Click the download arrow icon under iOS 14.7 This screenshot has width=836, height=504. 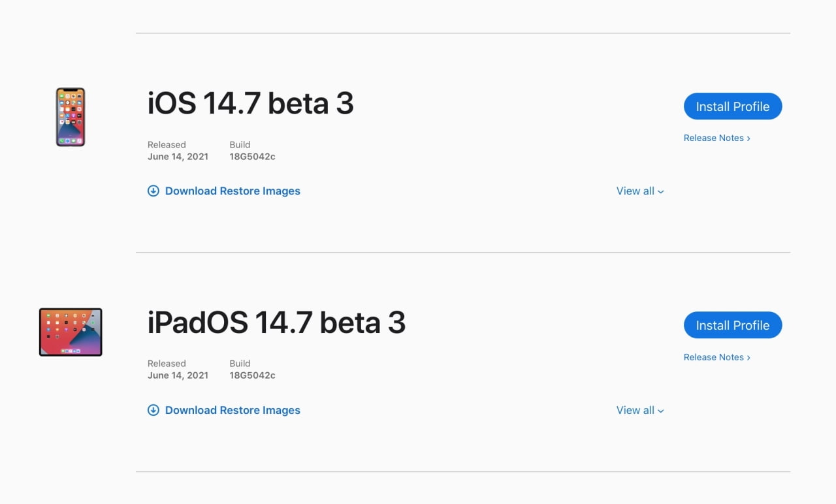(153, 191)
